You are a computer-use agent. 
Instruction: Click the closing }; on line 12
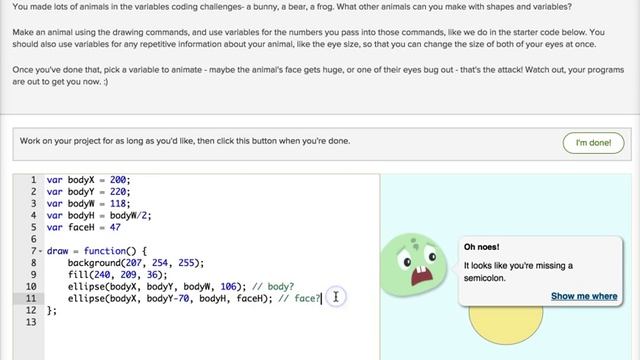(x=52, y=310)
